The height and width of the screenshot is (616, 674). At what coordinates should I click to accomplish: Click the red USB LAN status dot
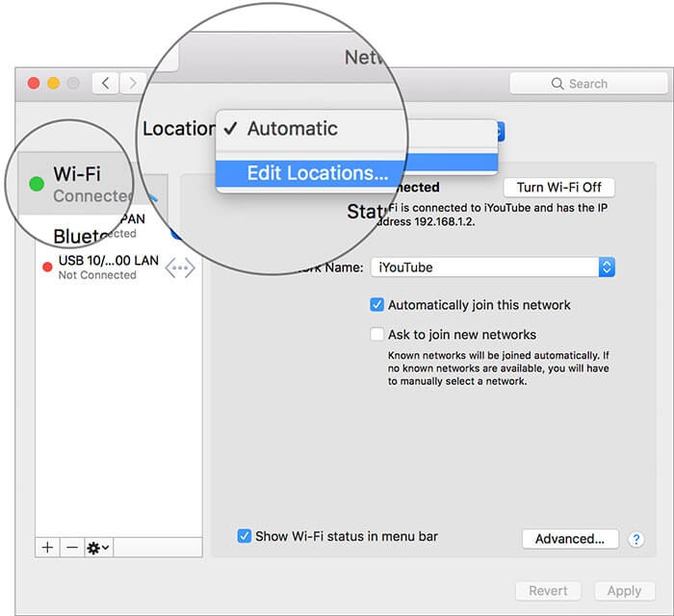47,268
